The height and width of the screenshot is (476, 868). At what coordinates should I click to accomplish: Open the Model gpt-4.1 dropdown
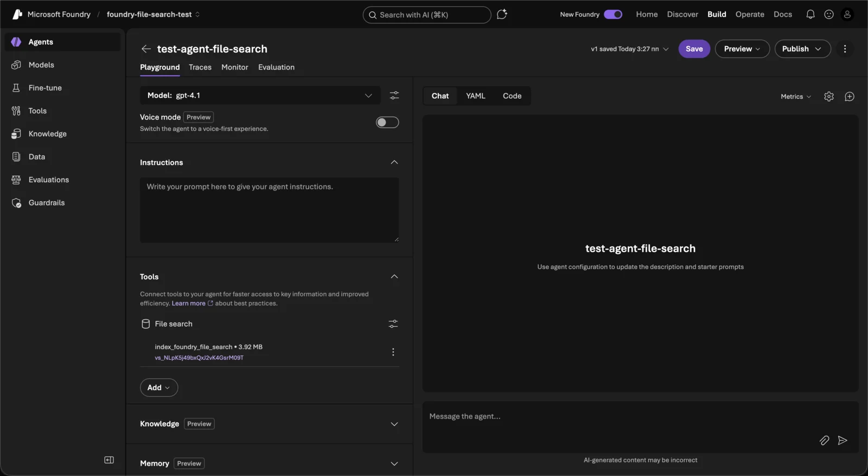(x=260, y=96)
